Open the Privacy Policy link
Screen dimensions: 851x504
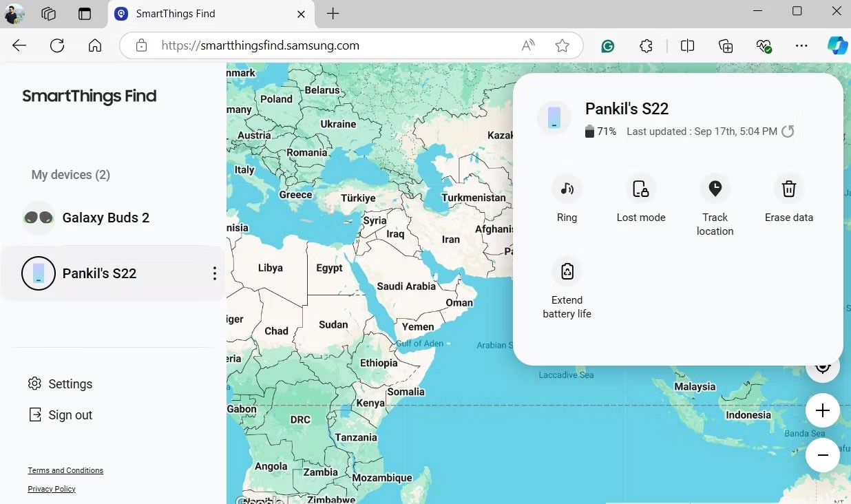click(52, 489)
